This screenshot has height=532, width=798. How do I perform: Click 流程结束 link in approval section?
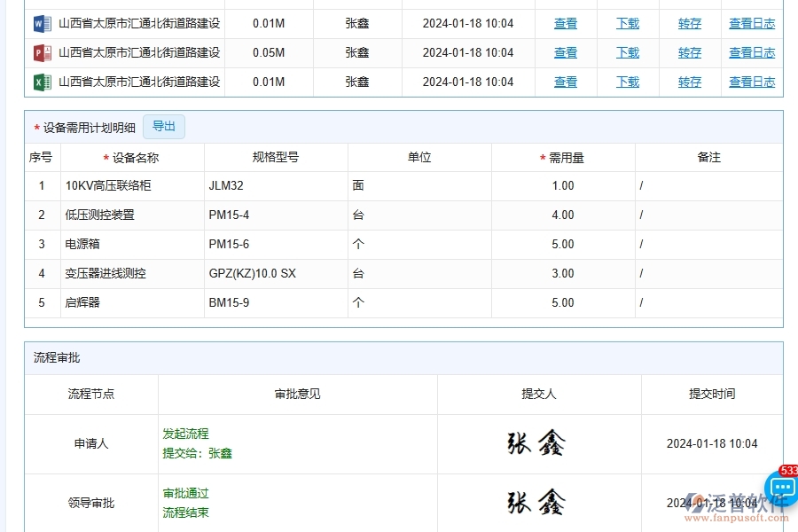click(x=184, y=511)
